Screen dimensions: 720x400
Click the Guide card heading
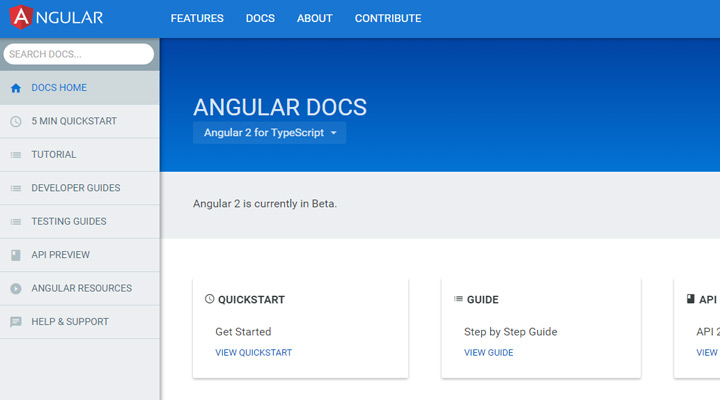coord(483,300)
